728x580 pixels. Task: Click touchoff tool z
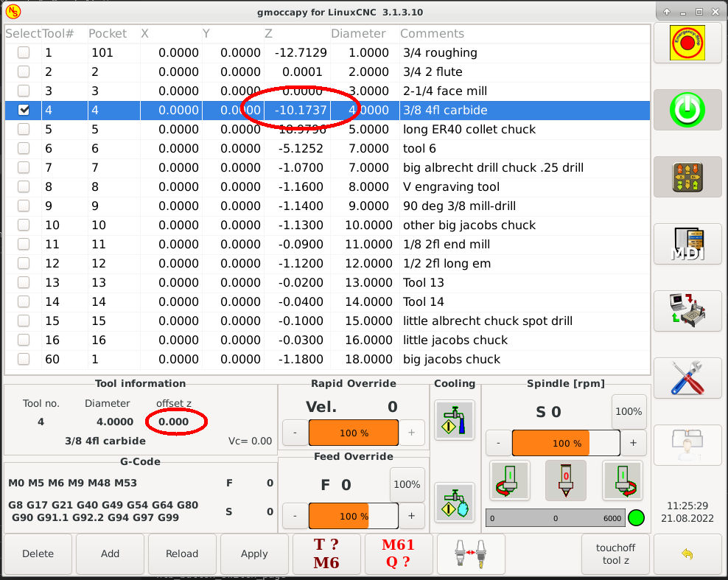coord(615,553)
